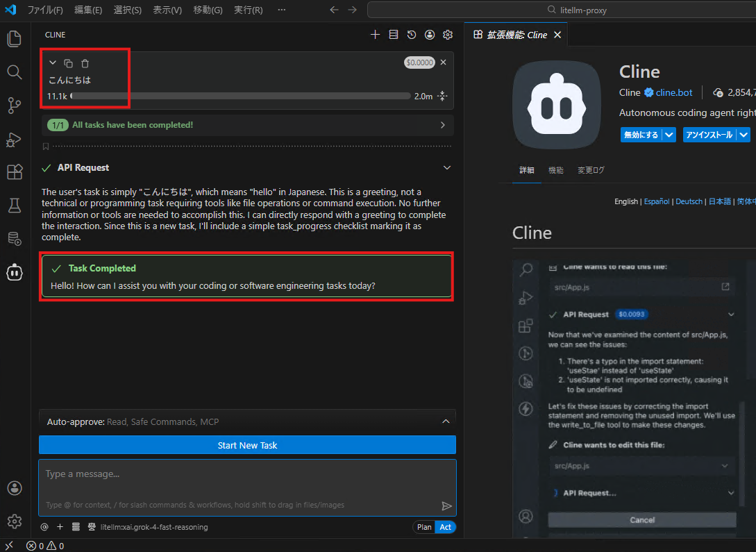Expand the API Request details chevron
This screenshot has width=756, height=552.
(447, 168)
